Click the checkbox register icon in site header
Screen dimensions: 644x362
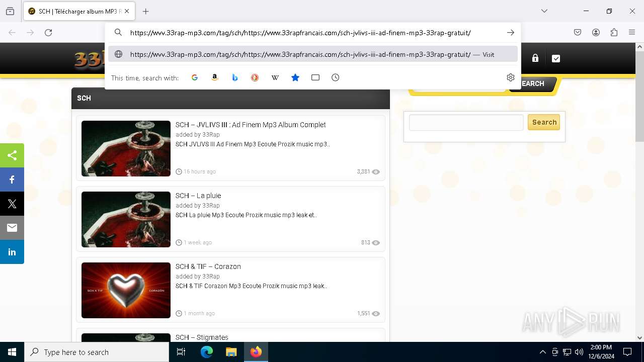point(556,58)
